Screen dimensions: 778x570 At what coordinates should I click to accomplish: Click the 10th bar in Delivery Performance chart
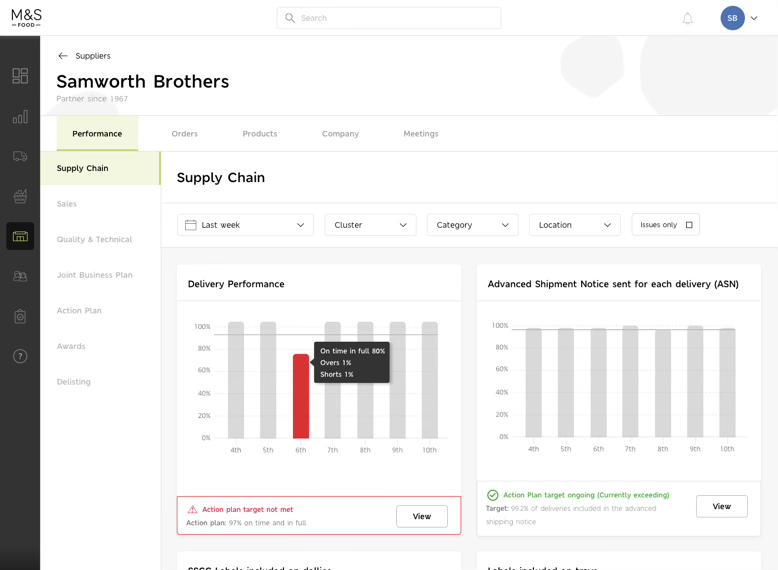point(430,380)
